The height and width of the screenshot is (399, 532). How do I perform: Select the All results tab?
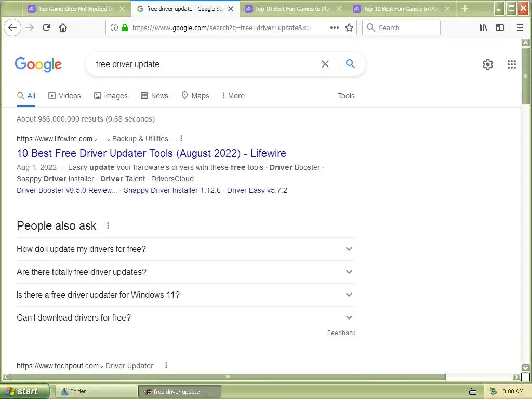click(26, 96)
